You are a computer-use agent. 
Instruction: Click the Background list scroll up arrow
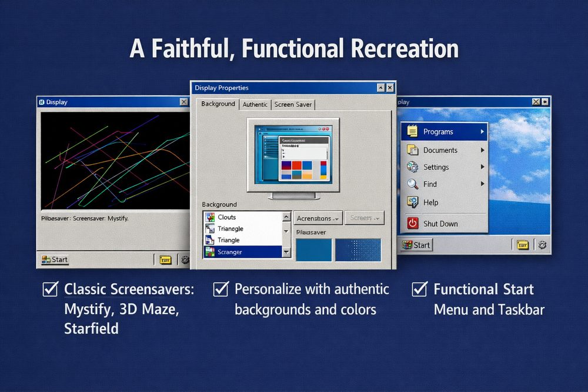[x=286, y=217]
